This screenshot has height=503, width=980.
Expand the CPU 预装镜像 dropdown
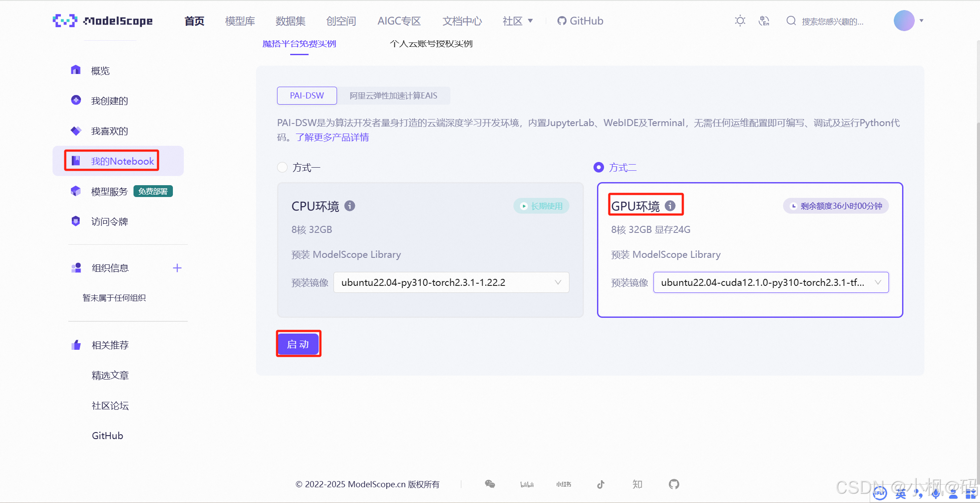click(451, 282)
